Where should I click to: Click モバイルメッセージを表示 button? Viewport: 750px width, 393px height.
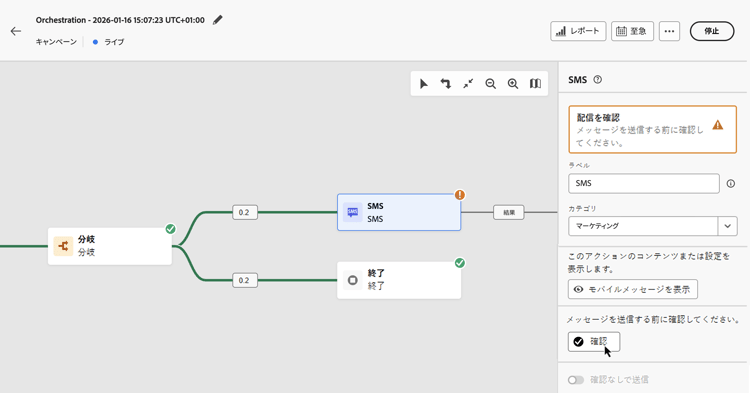point(633,289)
